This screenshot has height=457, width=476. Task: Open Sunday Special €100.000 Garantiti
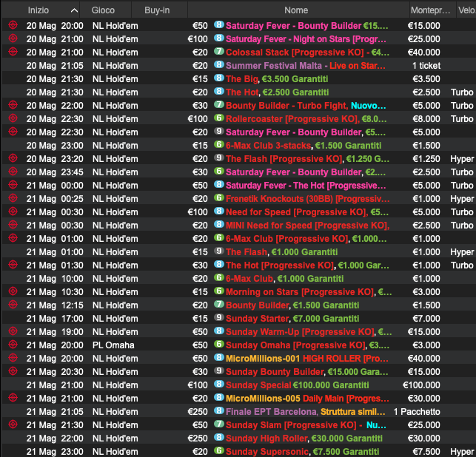click(298, 385)
